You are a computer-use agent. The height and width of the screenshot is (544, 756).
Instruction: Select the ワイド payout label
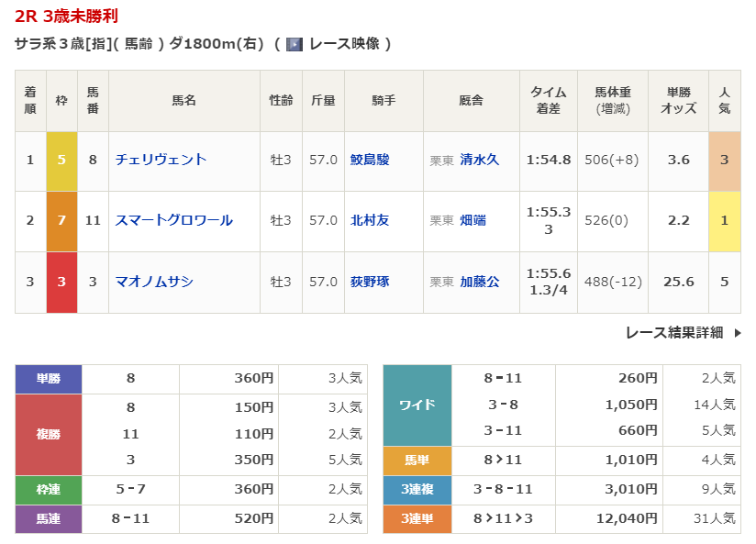417,405
